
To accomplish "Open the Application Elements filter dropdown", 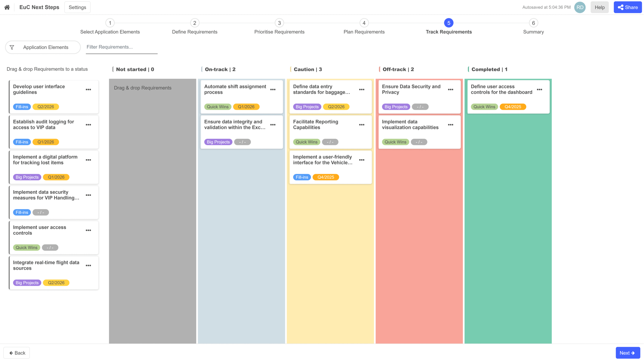I will (43, 47).
